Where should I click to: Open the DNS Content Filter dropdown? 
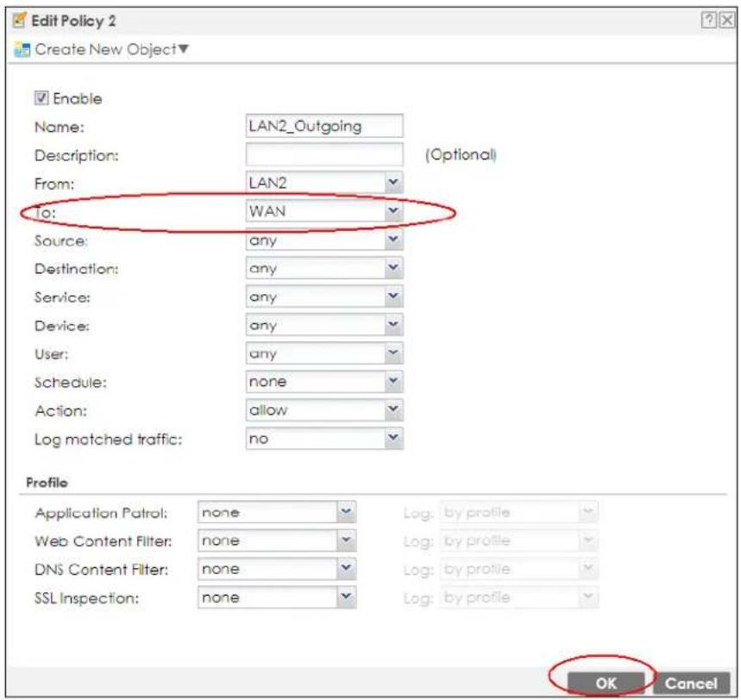[x=277, y=569]
